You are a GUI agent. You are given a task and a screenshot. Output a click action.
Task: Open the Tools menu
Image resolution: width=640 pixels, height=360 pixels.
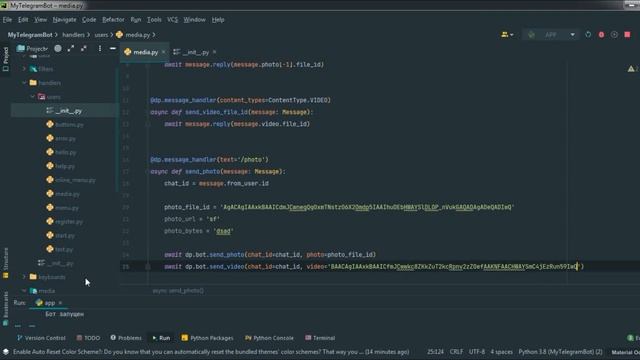coord(154,20)
